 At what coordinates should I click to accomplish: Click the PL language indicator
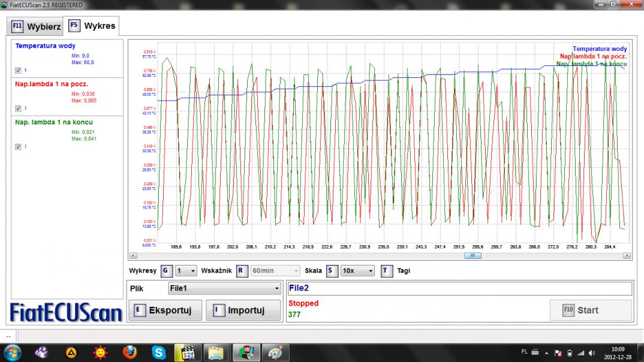[524, 352]
